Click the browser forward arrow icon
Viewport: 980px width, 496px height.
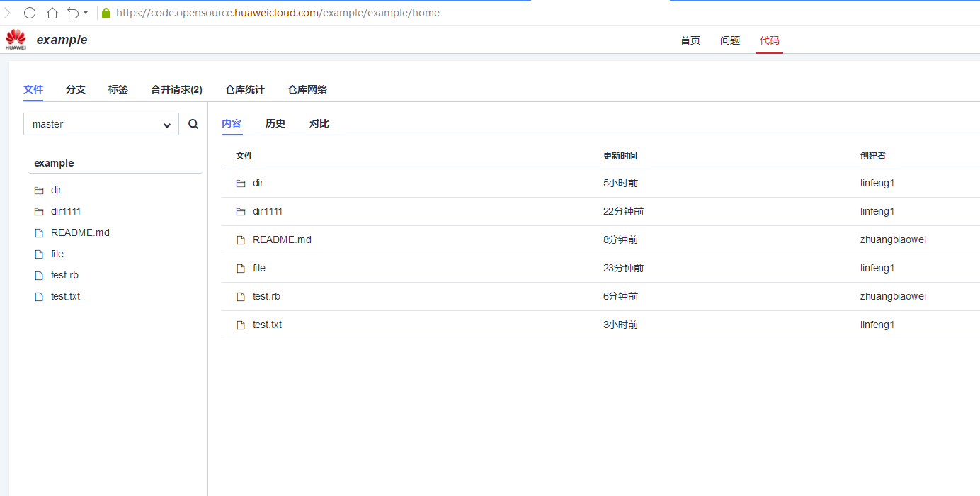(8, 13)
